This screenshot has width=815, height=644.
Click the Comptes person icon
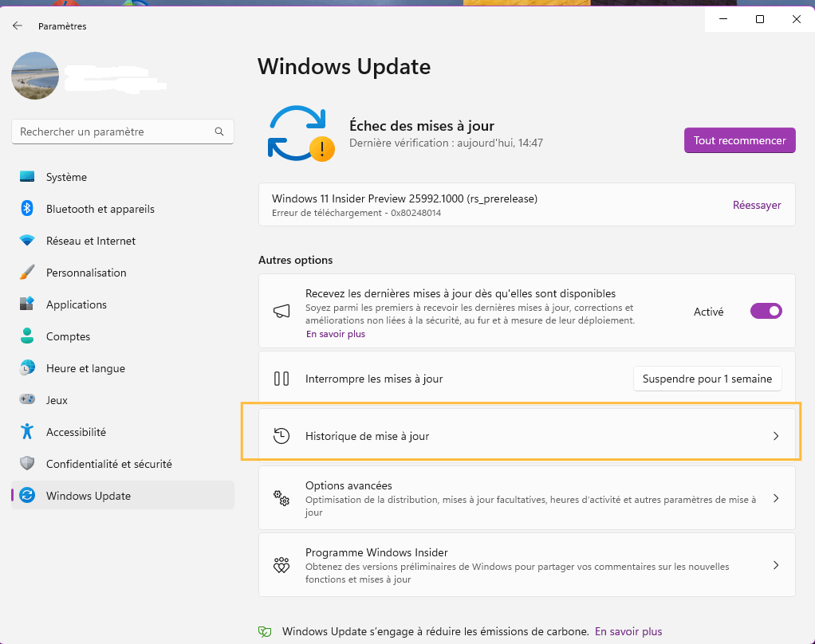pyautogui.click(x=27, y=336)
